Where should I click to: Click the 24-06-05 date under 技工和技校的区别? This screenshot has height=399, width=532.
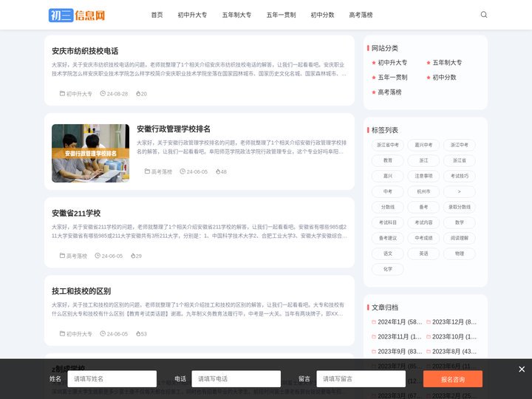click(117, 334)
